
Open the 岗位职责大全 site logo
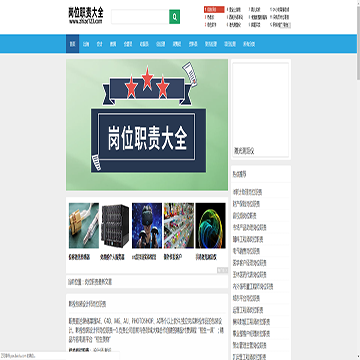coord(86,16)
